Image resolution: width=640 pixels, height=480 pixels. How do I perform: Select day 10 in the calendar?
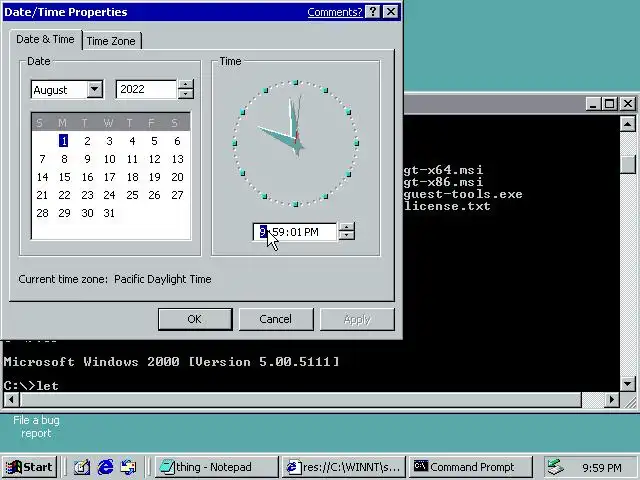point(109,159)
